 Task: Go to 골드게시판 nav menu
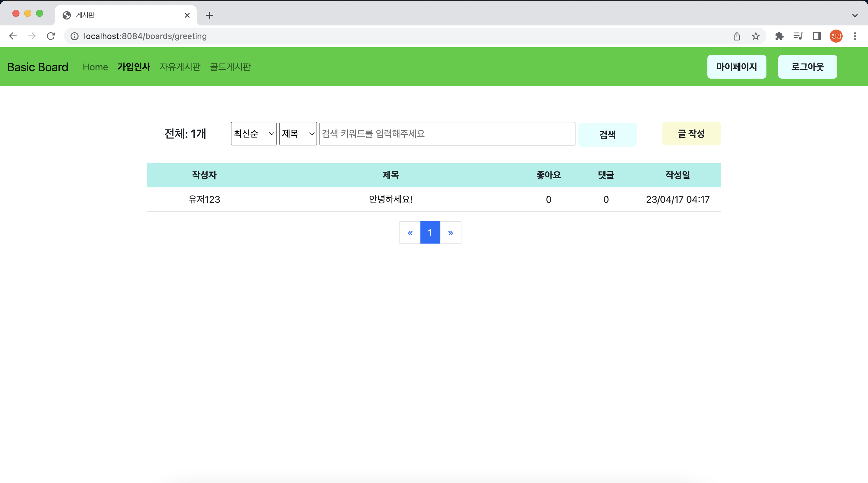coord(230,67)
